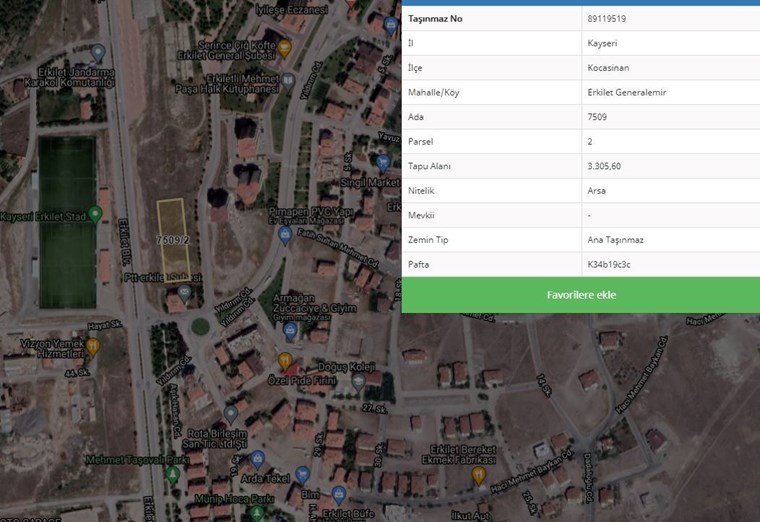Click the Favorilere ekle button

click(581, 295)
